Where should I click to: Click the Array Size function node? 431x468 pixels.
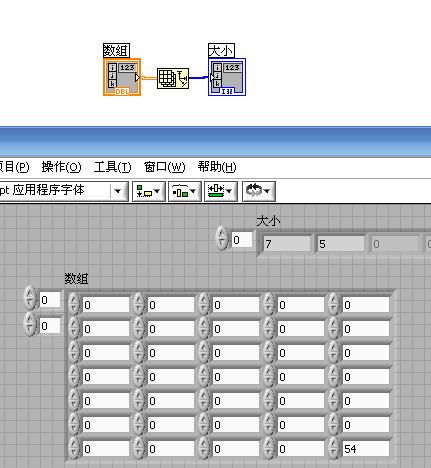[x=173, y=78]
